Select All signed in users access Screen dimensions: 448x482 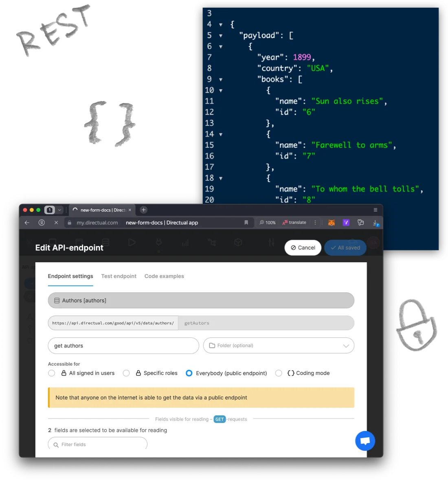pyautogui.click(x=52, y=373)
